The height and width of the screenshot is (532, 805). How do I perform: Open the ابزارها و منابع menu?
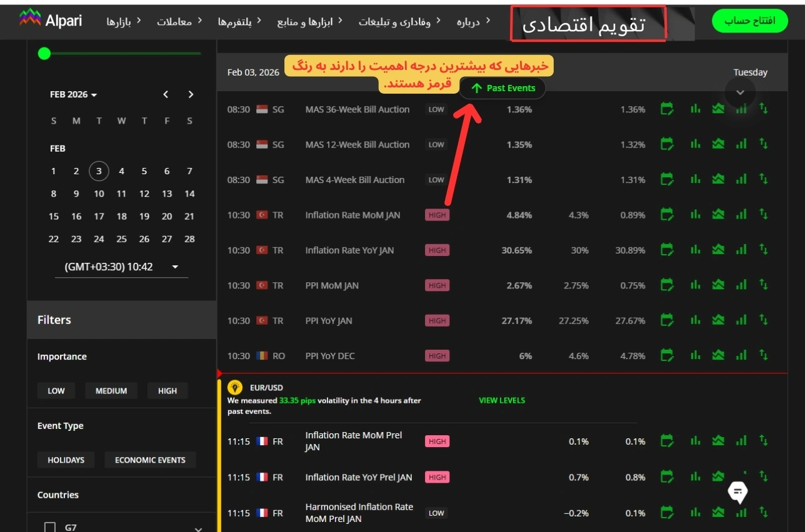(309, 21)
